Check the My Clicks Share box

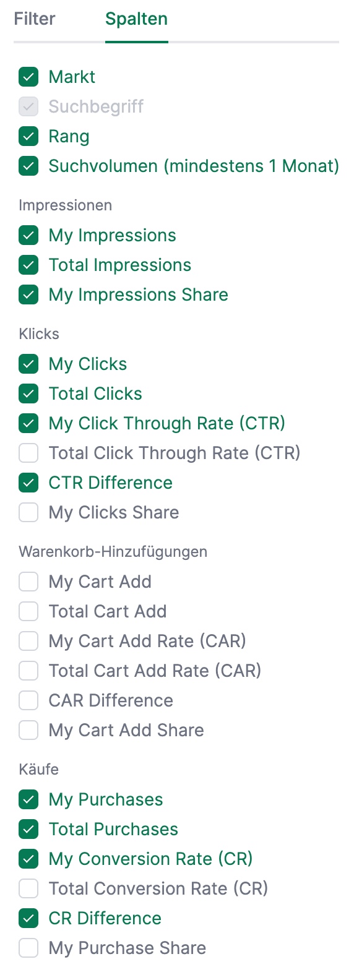[28, 513]
